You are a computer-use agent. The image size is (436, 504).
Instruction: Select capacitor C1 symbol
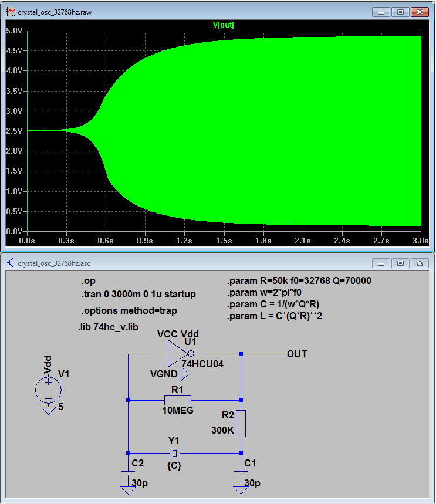pos(241,473)
